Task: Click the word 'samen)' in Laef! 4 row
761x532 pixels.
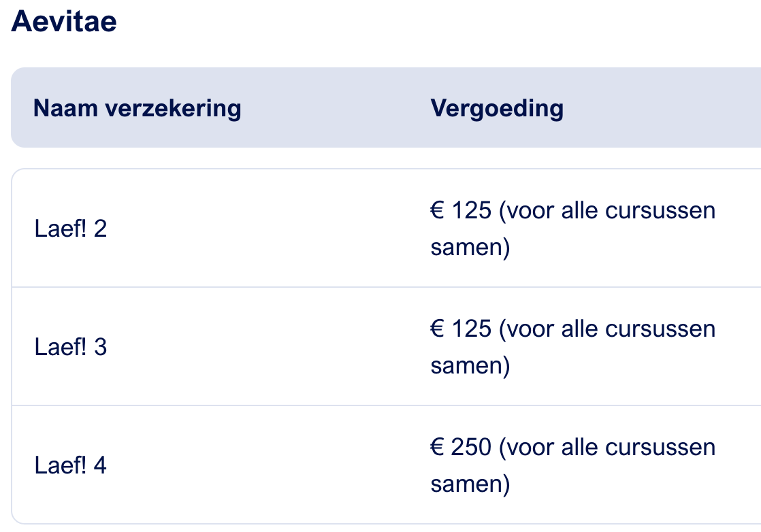Action: click(x=470, y=484)
